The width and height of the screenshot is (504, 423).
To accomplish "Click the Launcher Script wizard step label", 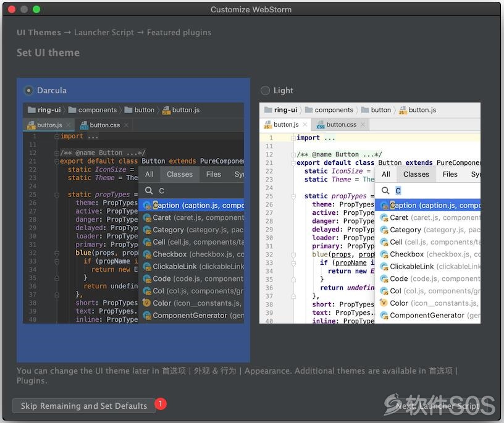I will [x=104, y=33].
